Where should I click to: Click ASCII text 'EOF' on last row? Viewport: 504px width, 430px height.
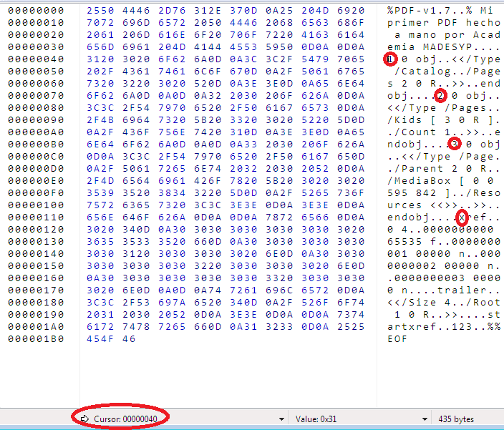pos(397,339)
